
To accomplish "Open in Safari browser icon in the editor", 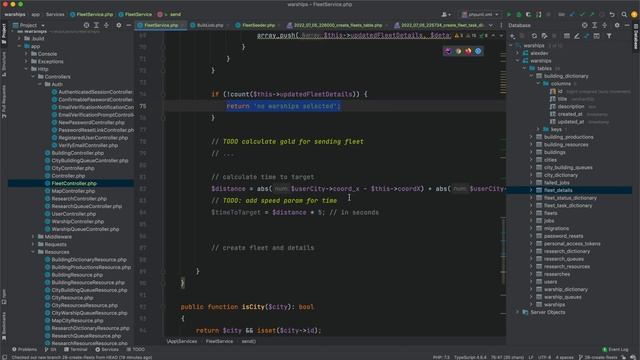I will pos(478,51).
